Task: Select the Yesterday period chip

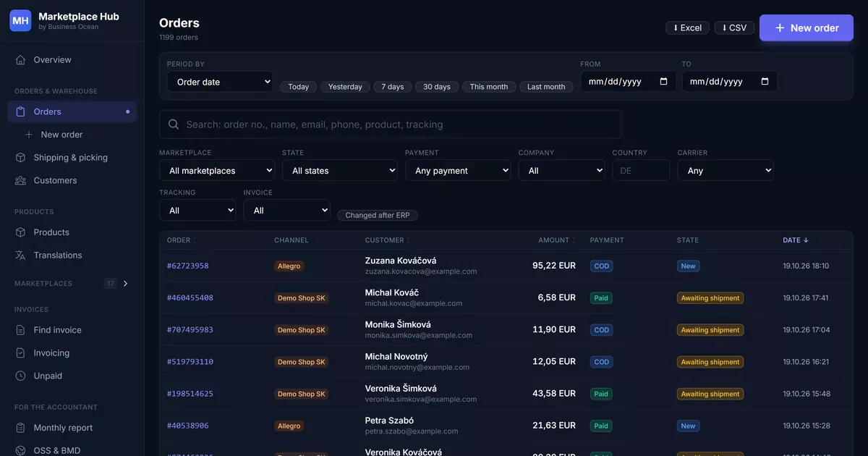Action: click(345, 87)
